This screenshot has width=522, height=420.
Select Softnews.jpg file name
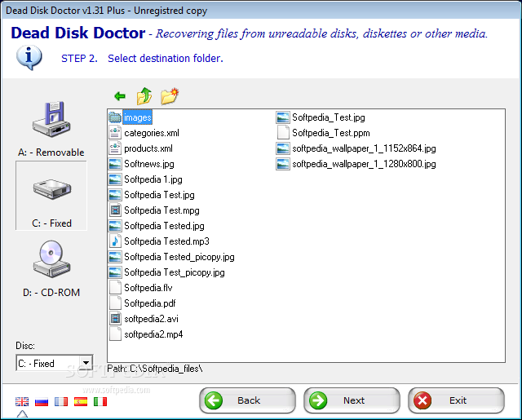[x=149, y=164]
